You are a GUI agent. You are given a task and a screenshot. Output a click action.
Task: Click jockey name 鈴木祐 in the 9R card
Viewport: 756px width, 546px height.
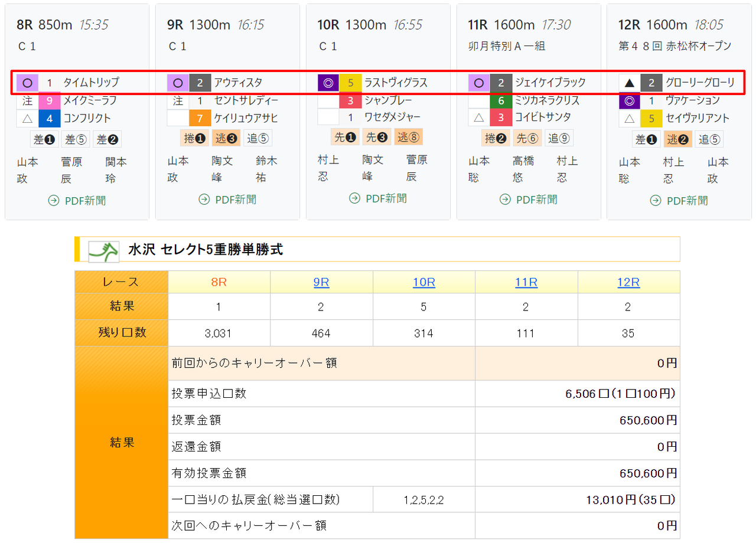tap(267, 169)
